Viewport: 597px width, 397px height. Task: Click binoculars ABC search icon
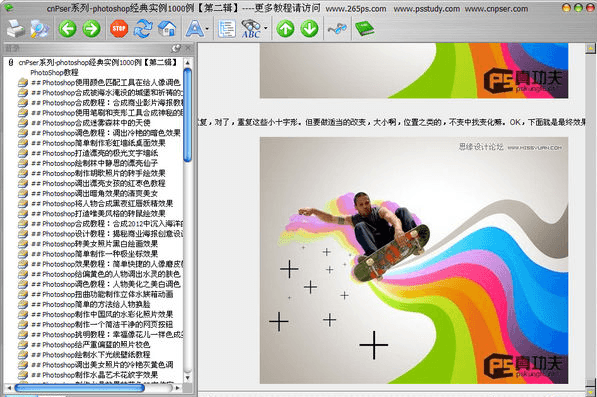[x=251, y=29]
